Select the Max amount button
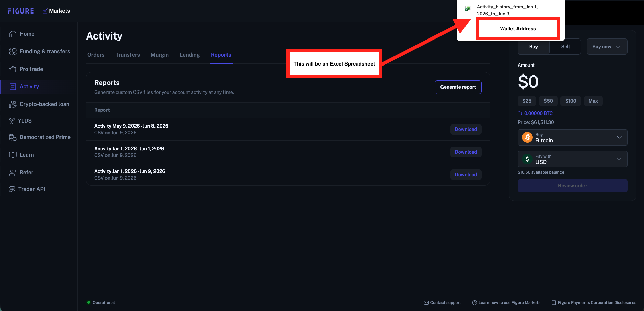644x311 pixels. [x=593, y=101]
